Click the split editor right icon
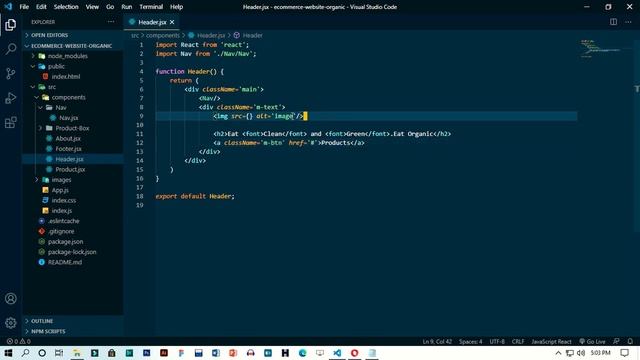This screenshot has width=640, height=360. point(613,22)
